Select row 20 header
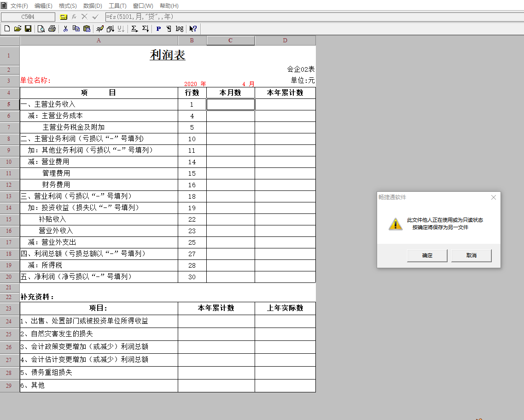The height and width of the screenshot is (420, 524). tap(9, 277)
